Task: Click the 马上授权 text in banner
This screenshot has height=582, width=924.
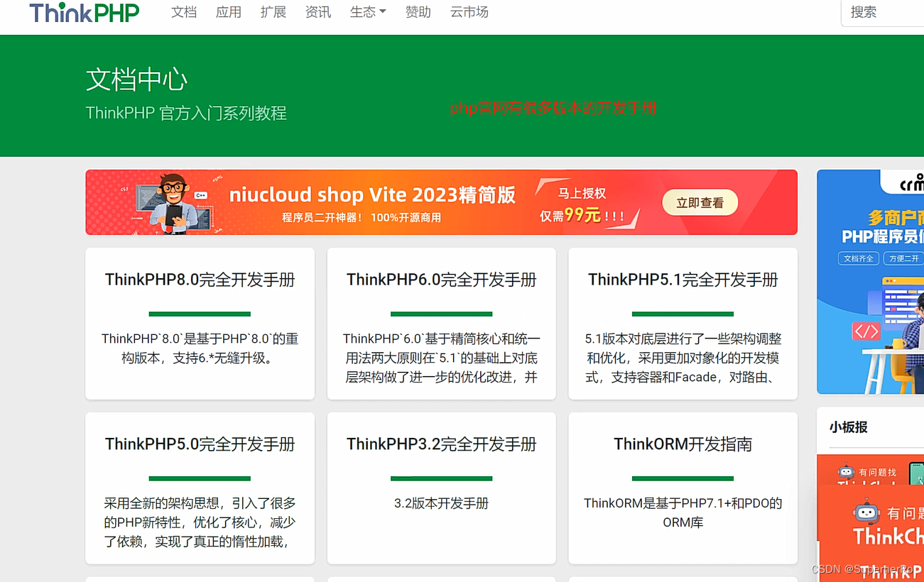Action: 582,193
